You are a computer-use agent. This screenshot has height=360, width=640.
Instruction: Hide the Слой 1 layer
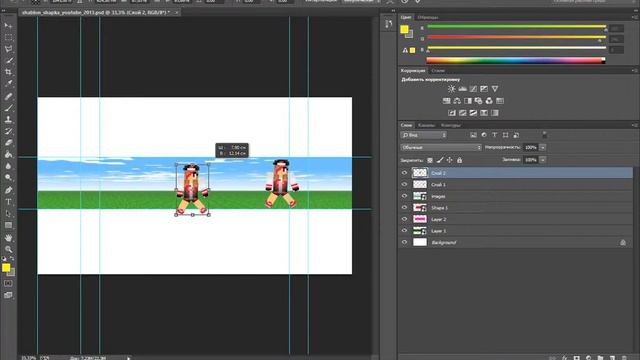click(x=404, y=184)
